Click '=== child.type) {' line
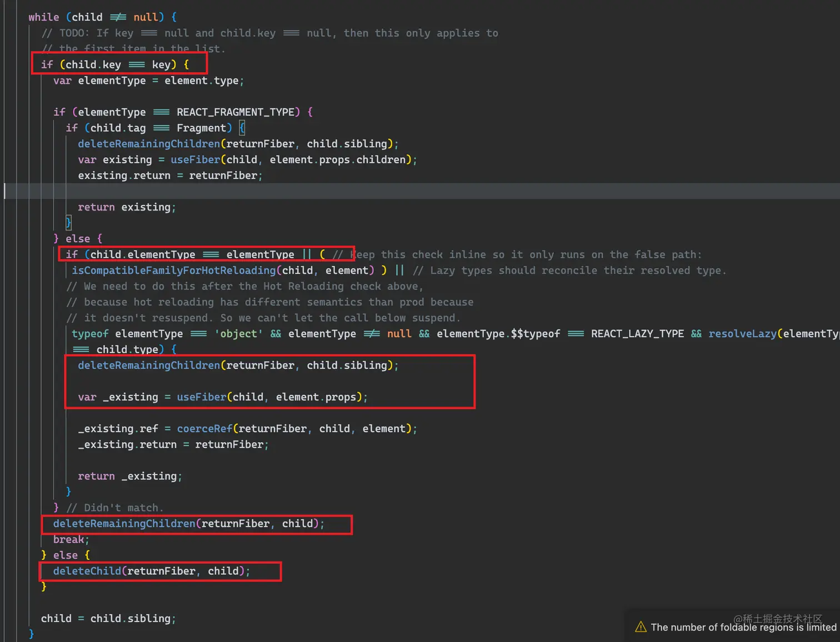The width and height of the screenshot is (840, 642). (x=125, y=350)
